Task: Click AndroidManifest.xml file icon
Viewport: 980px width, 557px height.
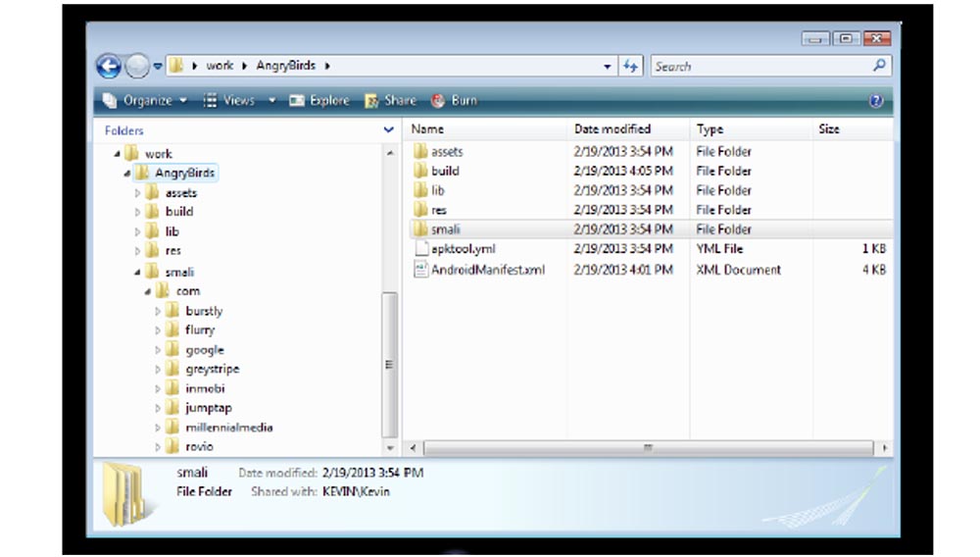Action: click(x=420, y=270)
